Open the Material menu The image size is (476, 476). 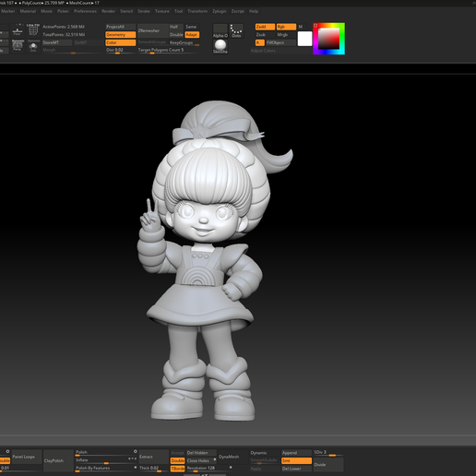pyautogui.click(x=28, y=11)
